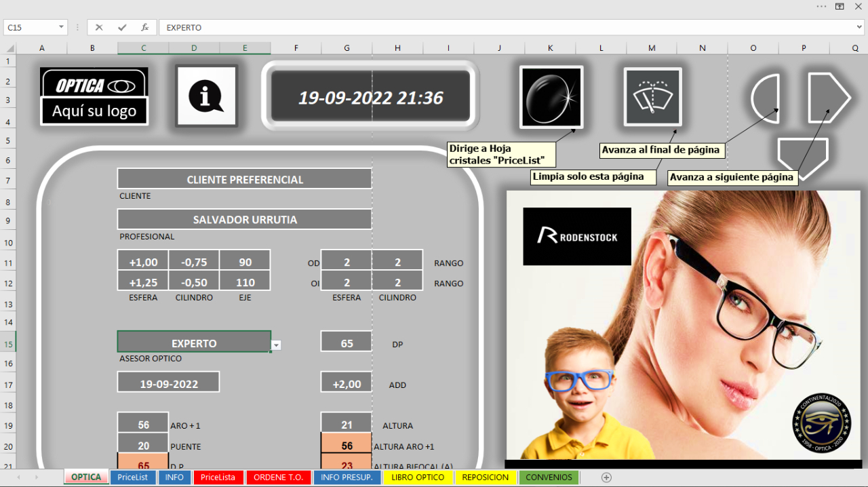This screenshot has width=868, height=487.
Task: Select the OD ESFERA range cell
Action: click(x=347, y=262)
